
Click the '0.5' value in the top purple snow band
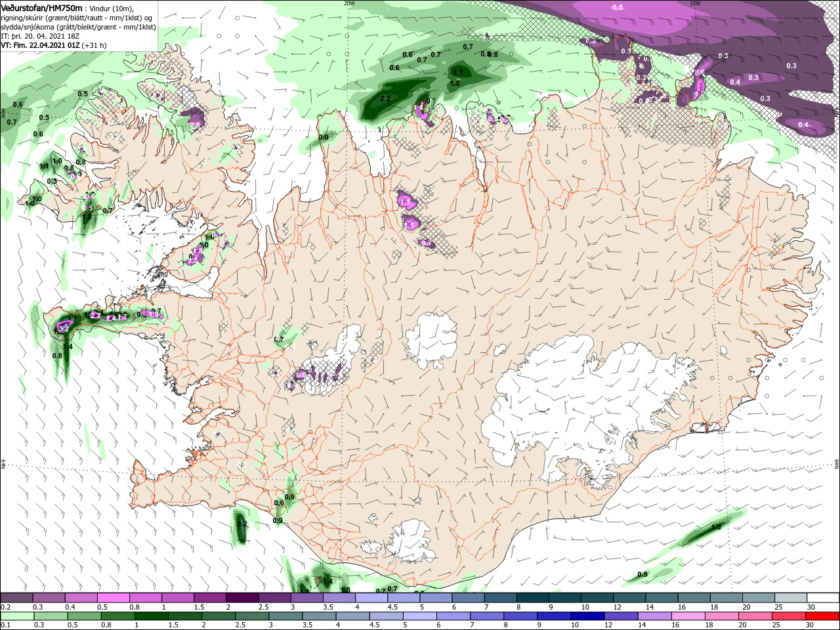[x=618, y=7]
